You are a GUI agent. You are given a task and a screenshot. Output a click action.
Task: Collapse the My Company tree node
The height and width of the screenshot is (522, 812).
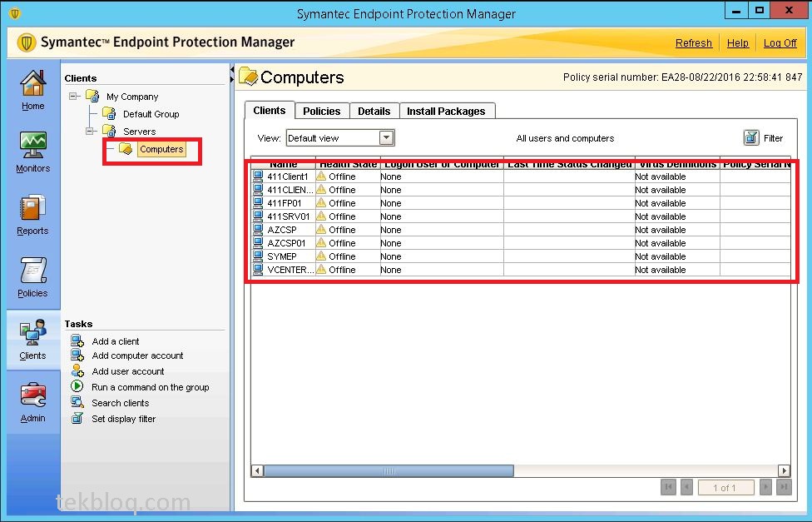pos(74,97)
